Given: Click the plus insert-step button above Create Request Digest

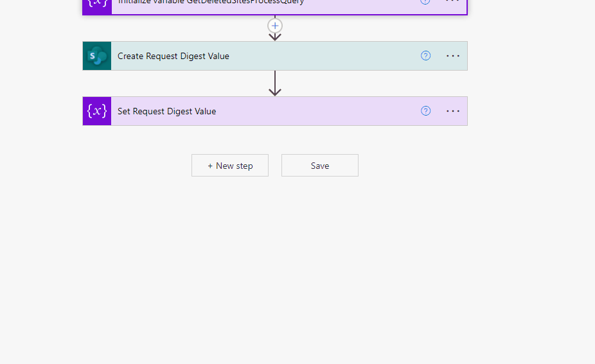Looking at the screenshot, I should pyautogui.click(x=275, y=26).
